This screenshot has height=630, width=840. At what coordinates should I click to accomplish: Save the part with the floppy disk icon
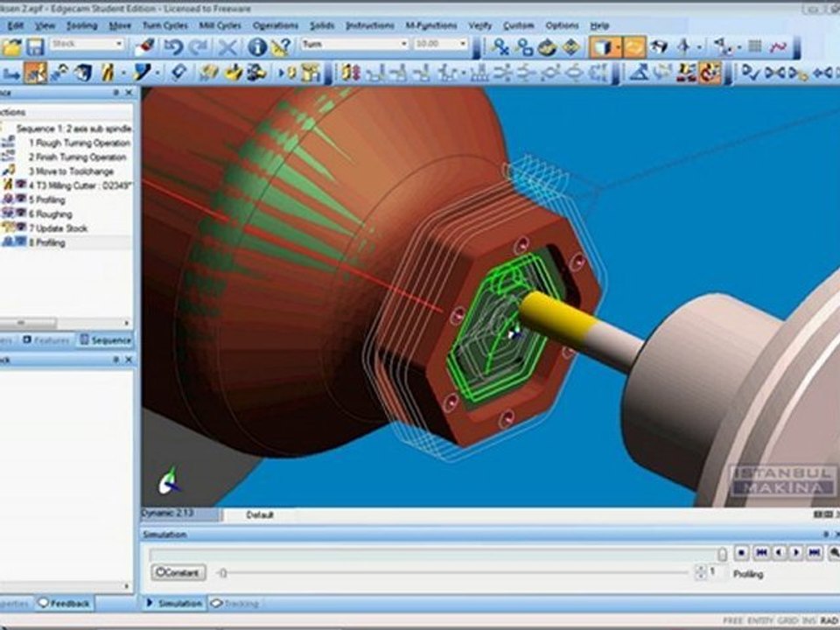pyautogui.click(x=35, y=47)
